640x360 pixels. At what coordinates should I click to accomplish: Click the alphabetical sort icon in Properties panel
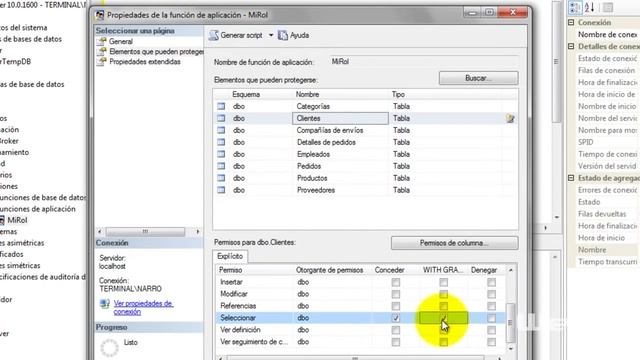tap(589, 7)
